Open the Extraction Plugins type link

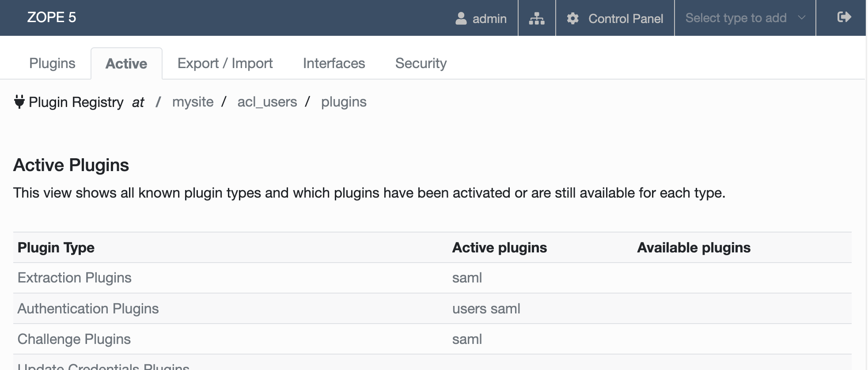pyautogui.click(x=75, y=278)
